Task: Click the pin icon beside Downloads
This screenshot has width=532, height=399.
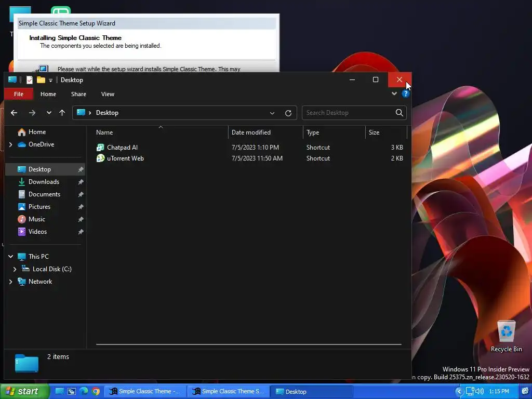Action: [81, 182]
